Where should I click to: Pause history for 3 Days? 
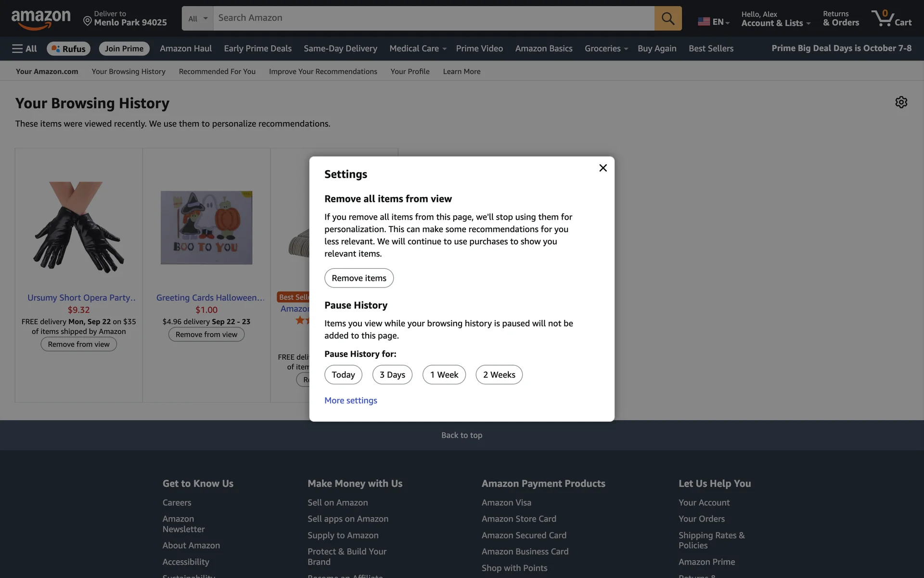(x=392, y=375)
